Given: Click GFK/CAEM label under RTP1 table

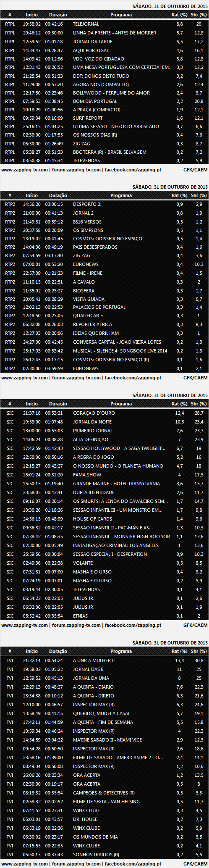Looking at the screenshot, I should coord(195,170).
